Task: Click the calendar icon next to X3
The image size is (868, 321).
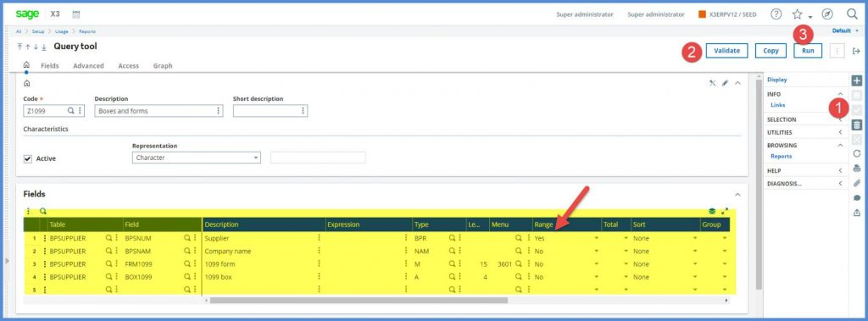Action: click(76, 14)
